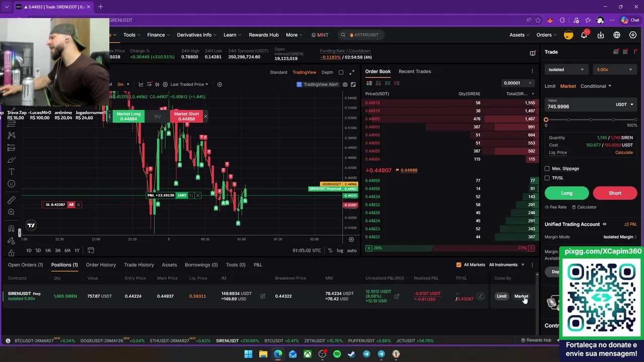Open Windows Start menu
Screen dimensions: 644x362
click(x=248, y=354)
